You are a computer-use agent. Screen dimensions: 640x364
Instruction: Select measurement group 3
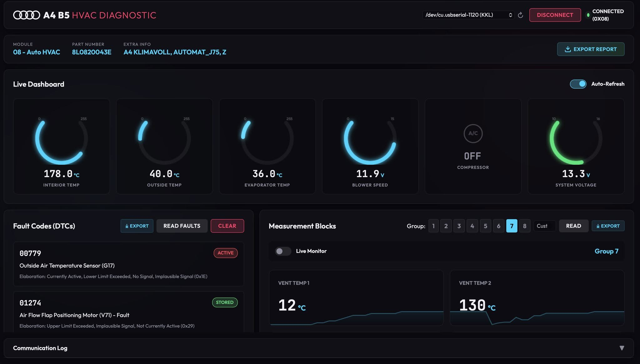coord(459,226)
